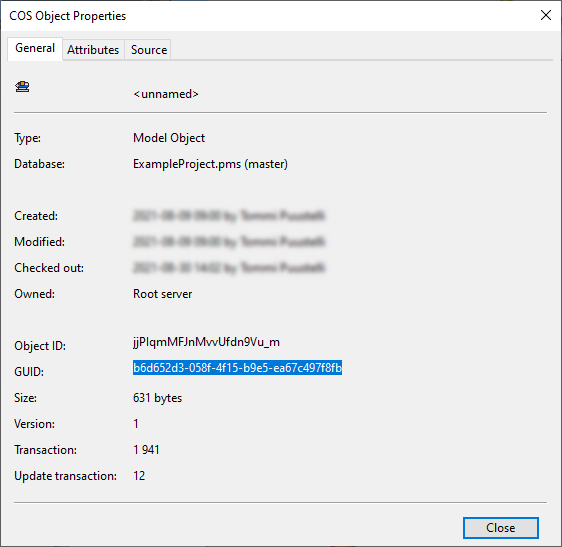The width and height of the screenshot is (562, 547).
Task: Click the <unnamed> object name
Action: 166,94
